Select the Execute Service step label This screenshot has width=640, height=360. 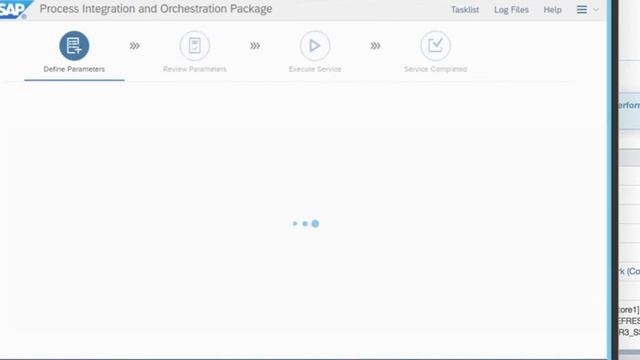(315, 69)
